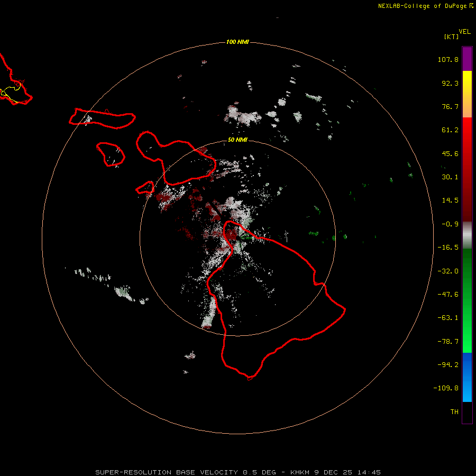Click the -63.1 value on velocity scale
The image size is (476, 476).
click(x=448, y=318)
